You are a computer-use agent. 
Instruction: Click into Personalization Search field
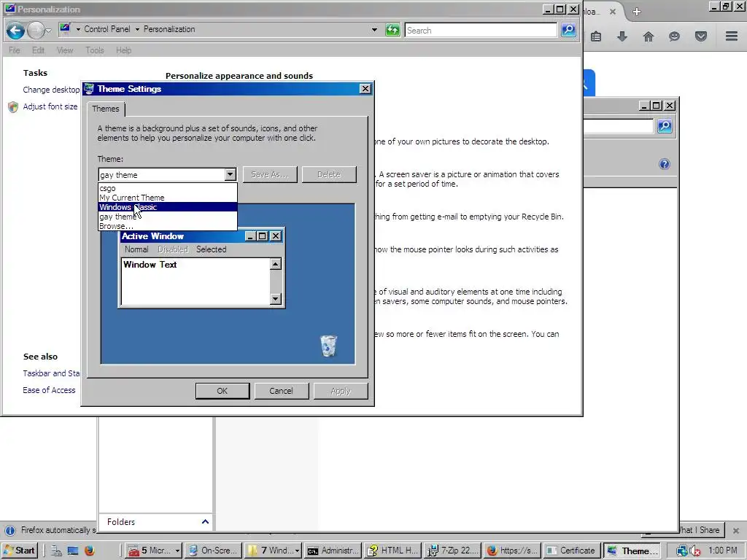click(480, 30)
